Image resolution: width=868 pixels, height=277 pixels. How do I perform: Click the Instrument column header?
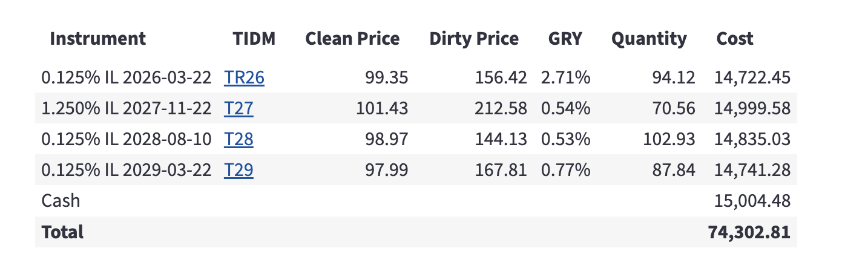click(97, 39)
